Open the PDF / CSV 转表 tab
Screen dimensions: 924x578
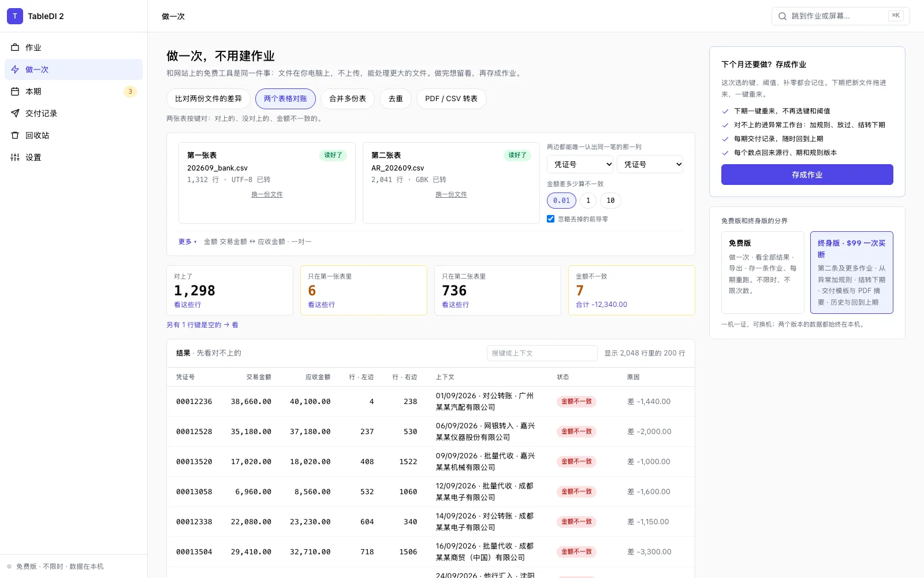click(451, 99)
